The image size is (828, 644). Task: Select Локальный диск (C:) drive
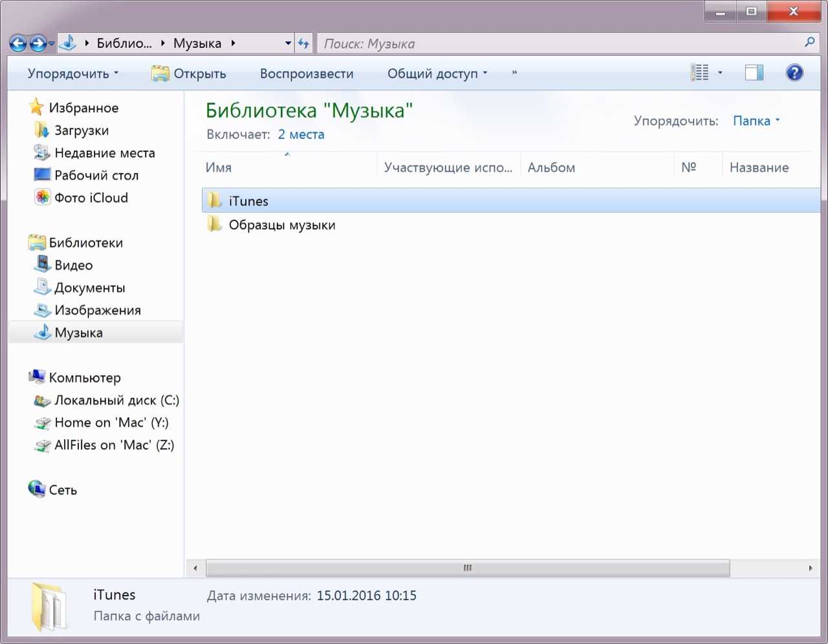116,400
